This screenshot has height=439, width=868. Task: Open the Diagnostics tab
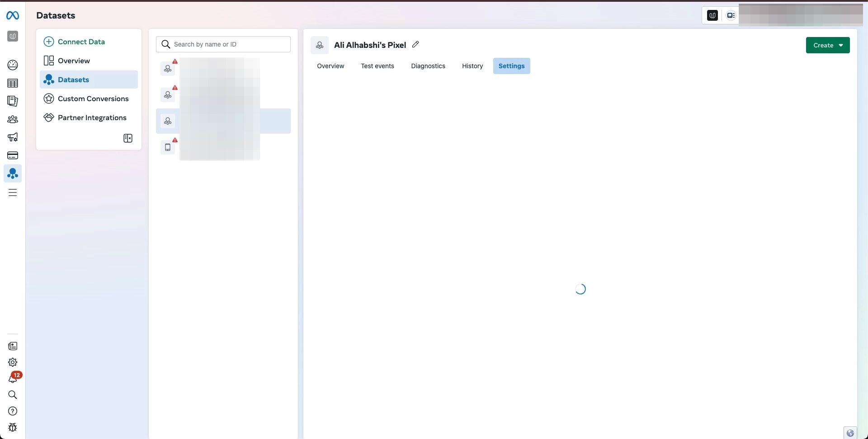point(428,66)
